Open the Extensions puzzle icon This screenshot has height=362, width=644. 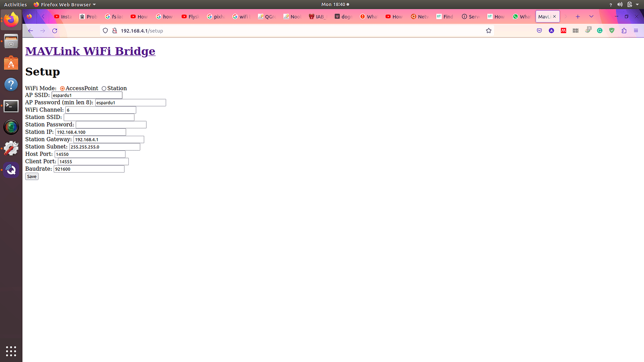[x=624, y=31]
